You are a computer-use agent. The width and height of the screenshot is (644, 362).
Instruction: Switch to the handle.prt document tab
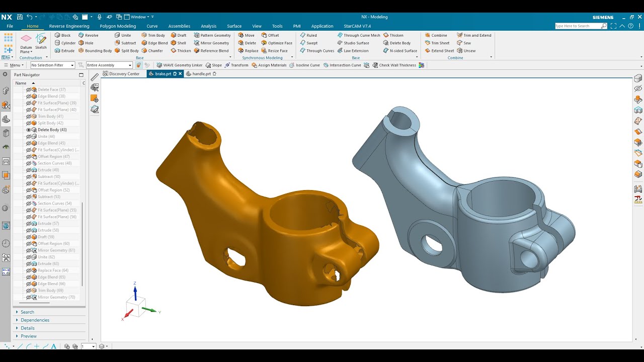[201, 74]
